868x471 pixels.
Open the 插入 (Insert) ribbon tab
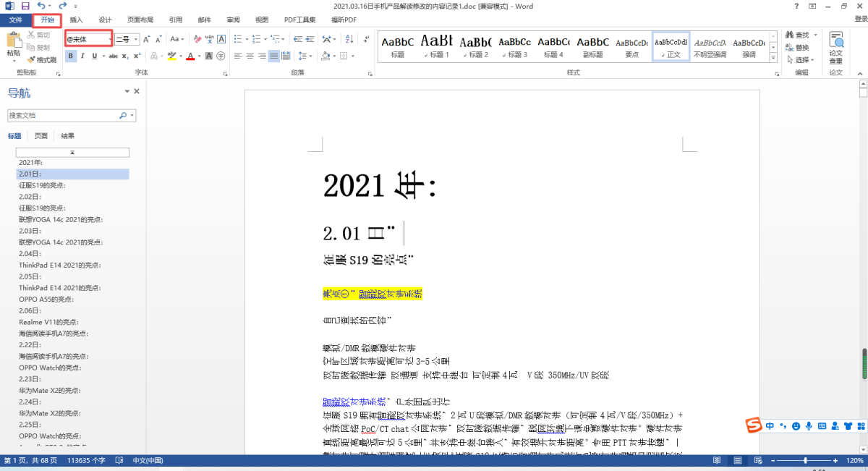click(x=76, y=20)
